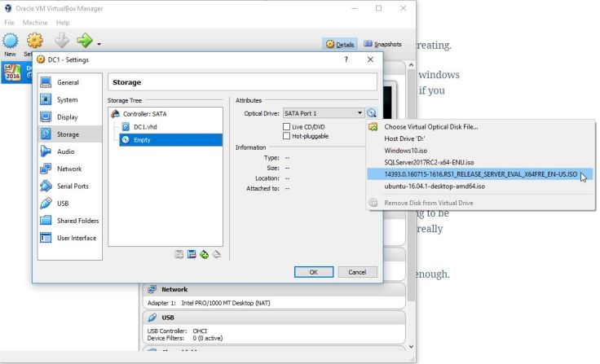
Task: Open the Start button dropdown arrow
Action: (99, 44)
